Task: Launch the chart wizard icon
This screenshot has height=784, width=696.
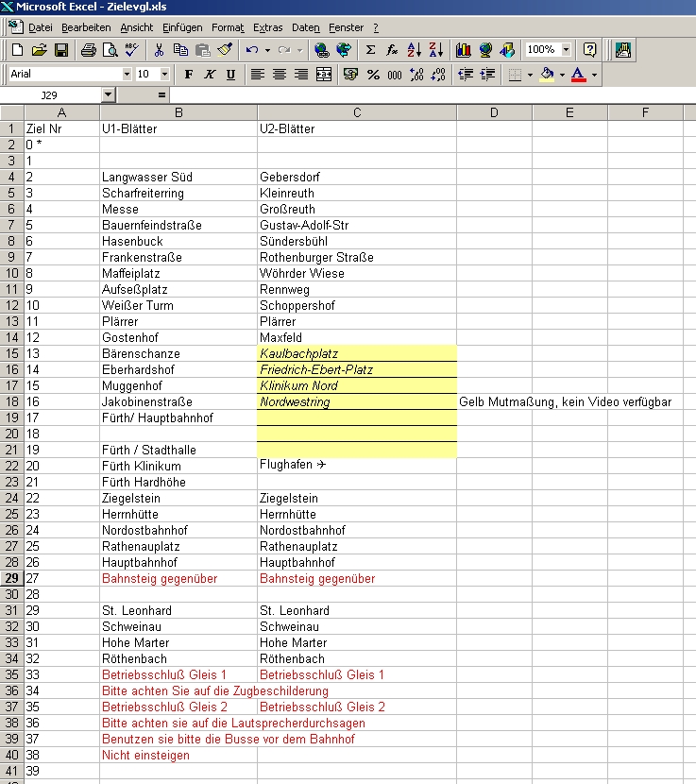Action: pos(463,50)
